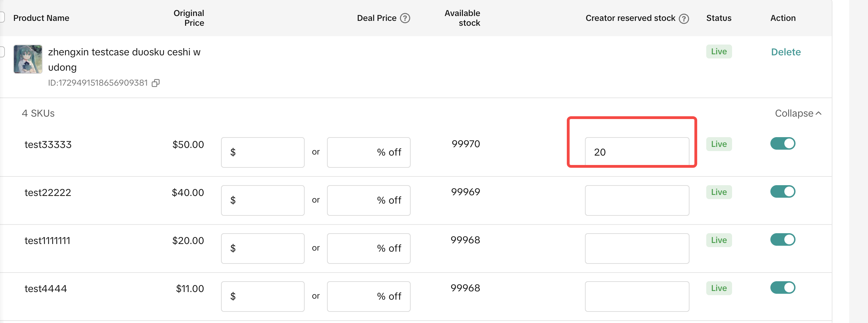Viewport: 868px width, 323px height.
Task: Delete the zhengxin testcase product
Action: point(786,52)
